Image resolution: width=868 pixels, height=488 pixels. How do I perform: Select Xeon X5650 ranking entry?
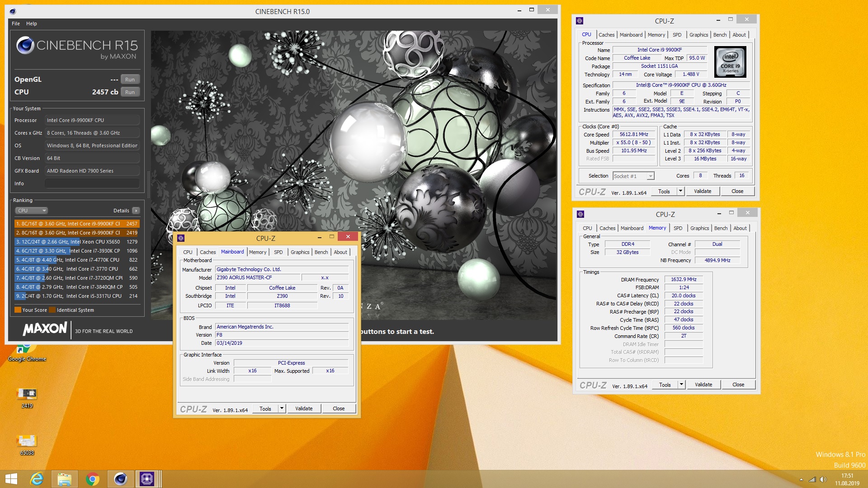click(x=77, y=242)
